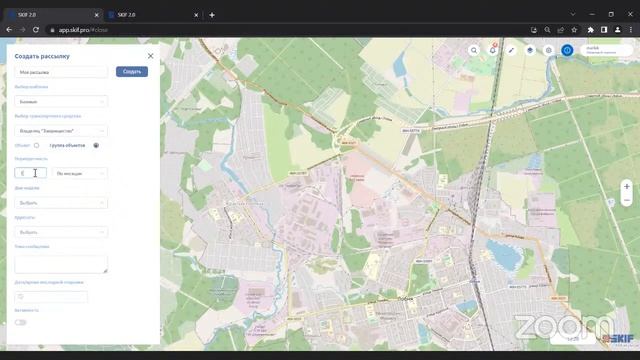Open the template selection dropdown
Image resolution: width=640 pixels, height=360 pixels.
point(61,102)
